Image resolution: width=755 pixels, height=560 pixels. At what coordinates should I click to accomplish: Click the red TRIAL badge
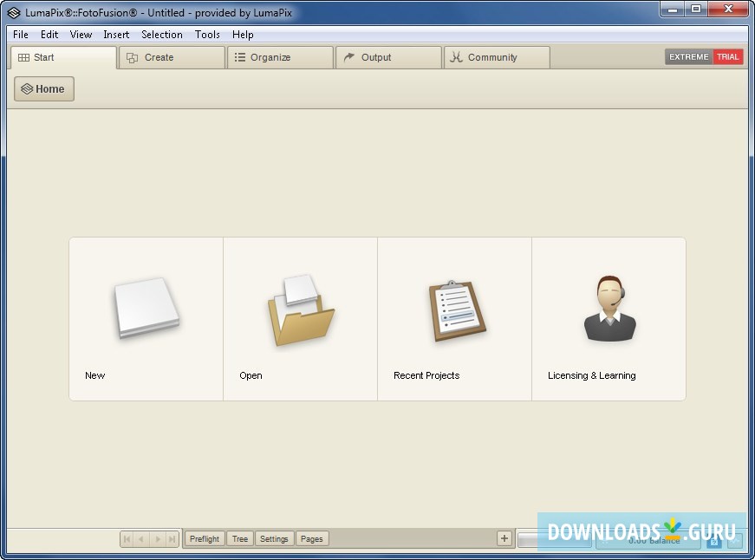click(x=728, y=57)
